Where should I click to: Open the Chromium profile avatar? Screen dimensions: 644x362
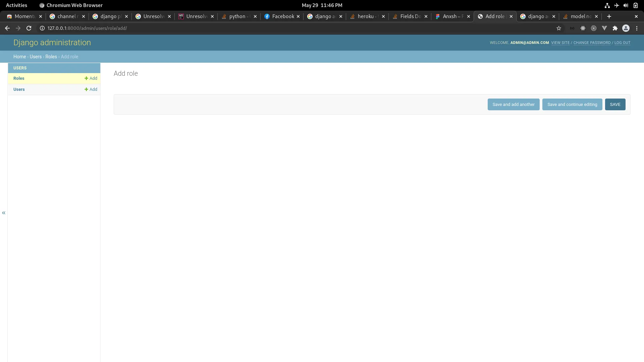pyautogui.click(x=626, y=28)
